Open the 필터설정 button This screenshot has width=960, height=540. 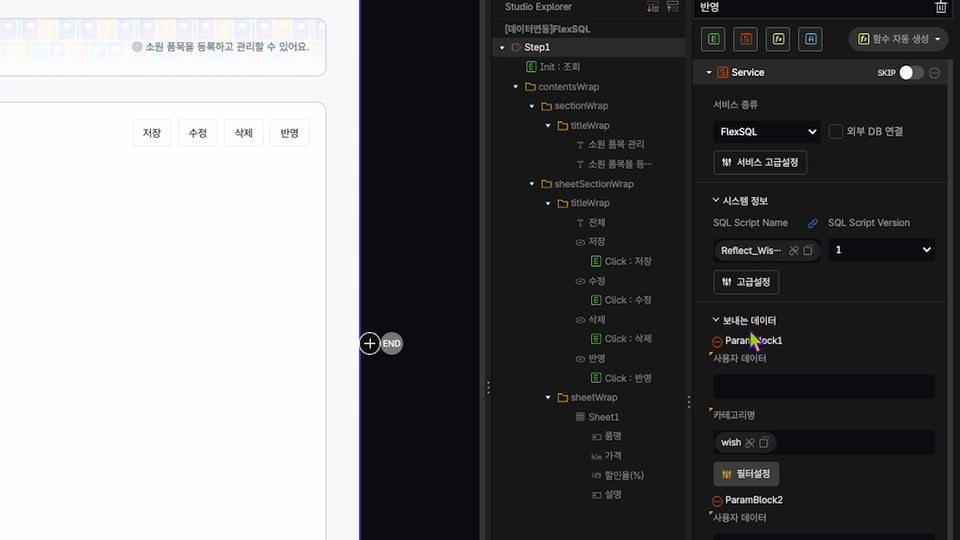(746, 474)
